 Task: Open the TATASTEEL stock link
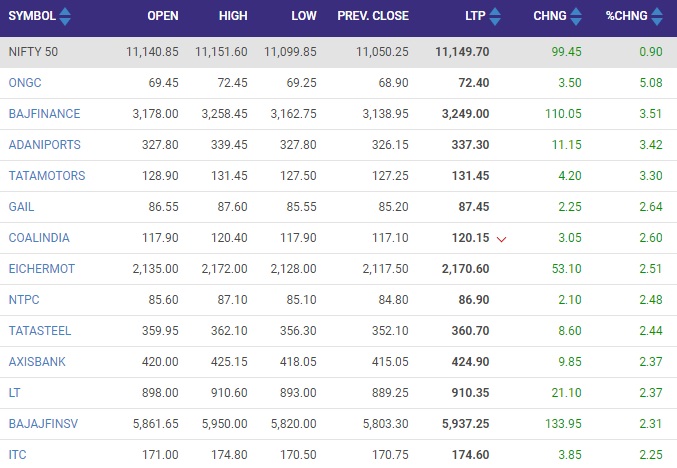point(40,331)
